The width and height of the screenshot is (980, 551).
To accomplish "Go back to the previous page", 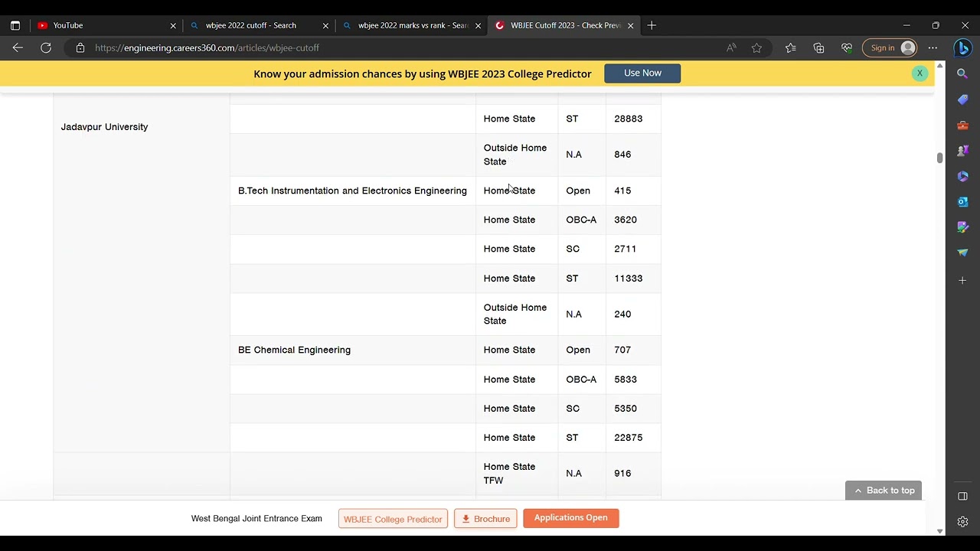I will pos(18,47).
